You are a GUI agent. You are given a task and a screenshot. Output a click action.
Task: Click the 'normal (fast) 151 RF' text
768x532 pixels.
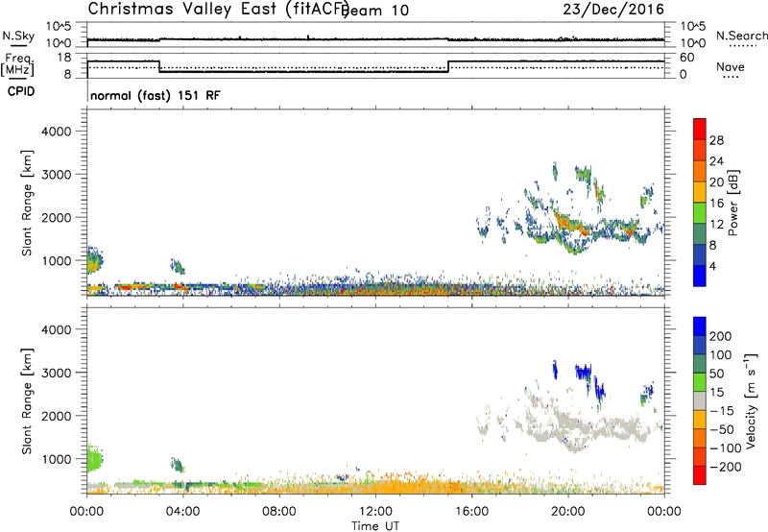click(156, 95)
